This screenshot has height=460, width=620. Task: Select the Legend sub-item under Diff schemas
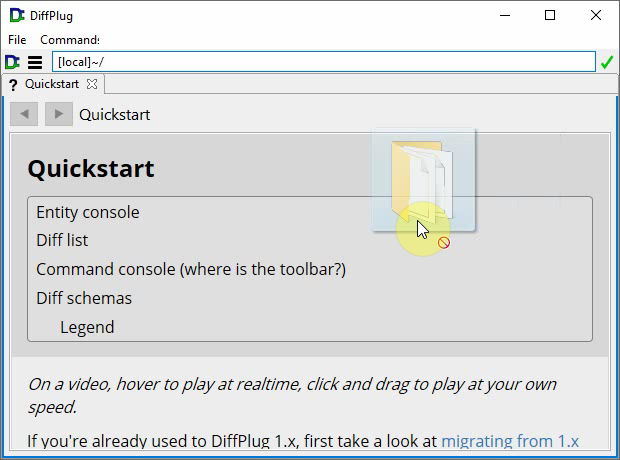(87, 327)
